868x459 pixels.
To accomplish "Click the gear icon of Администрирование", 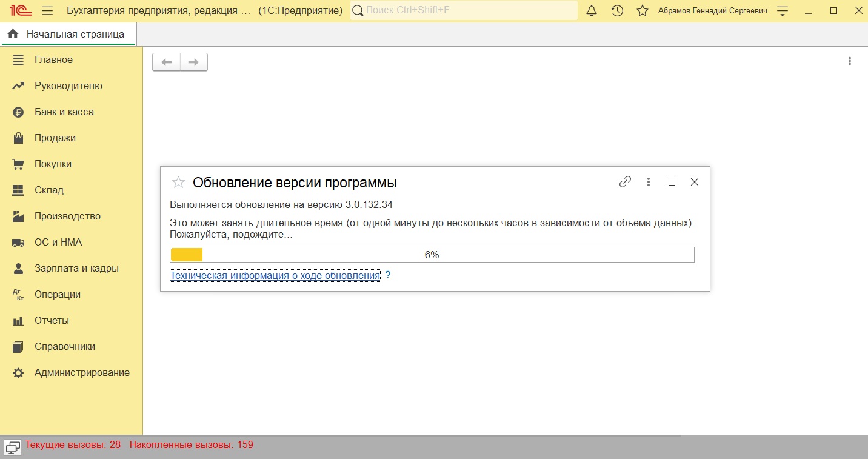I will [x=18, y=373].
